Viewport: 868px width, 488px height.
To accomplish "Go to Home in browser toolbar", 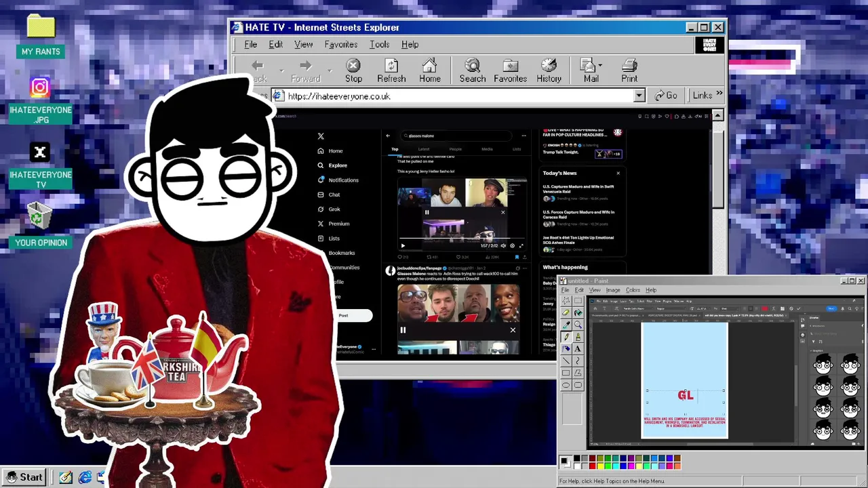I will point(429,70).
